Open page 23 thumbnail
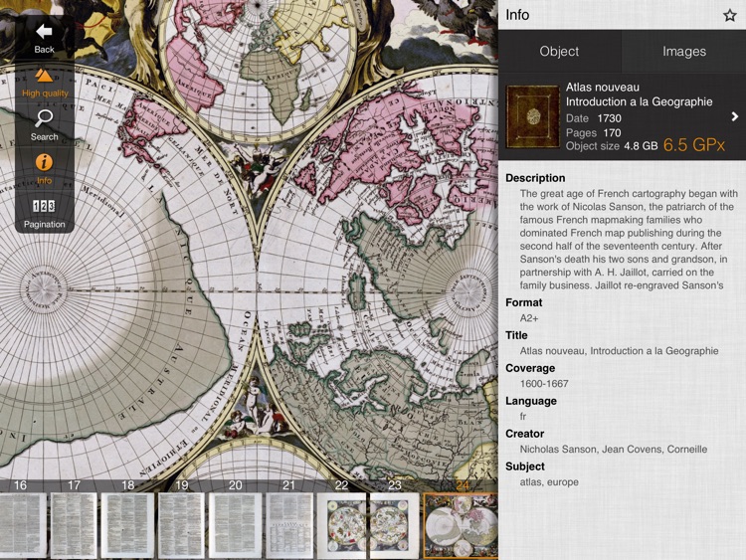 (x=395, y=525)
